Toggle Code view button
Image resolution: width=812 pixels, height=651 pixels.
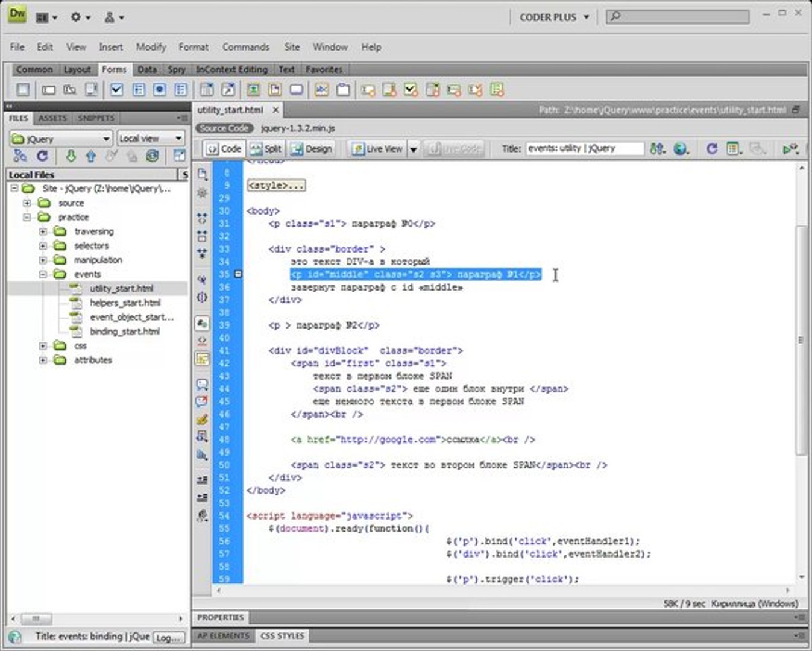[224, 148]
